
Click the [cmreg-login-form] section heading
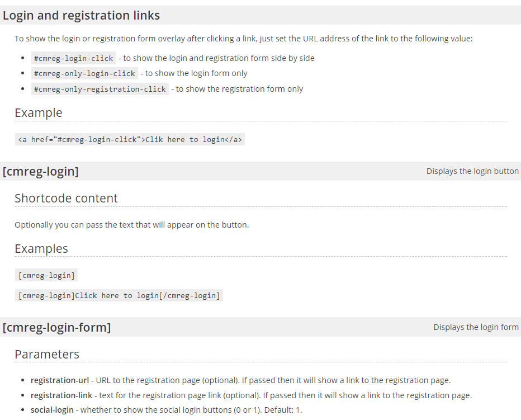(x=56, y=327)
